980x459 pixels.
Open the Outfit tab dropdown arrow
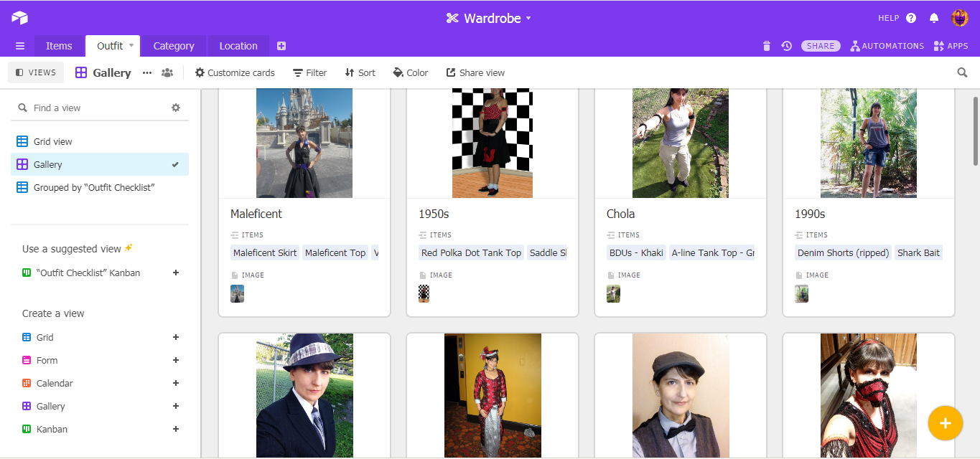click(131, 46)
